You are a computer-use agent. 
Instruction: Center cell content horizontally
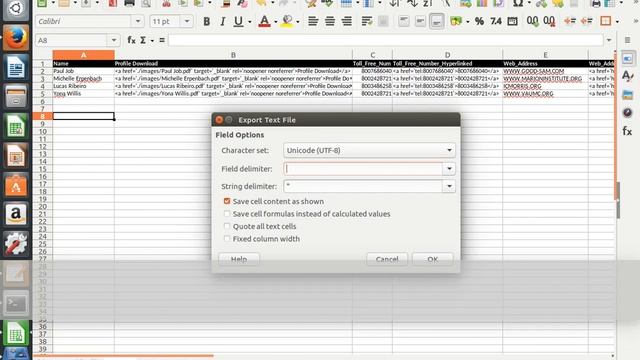[x=330, y=21]
